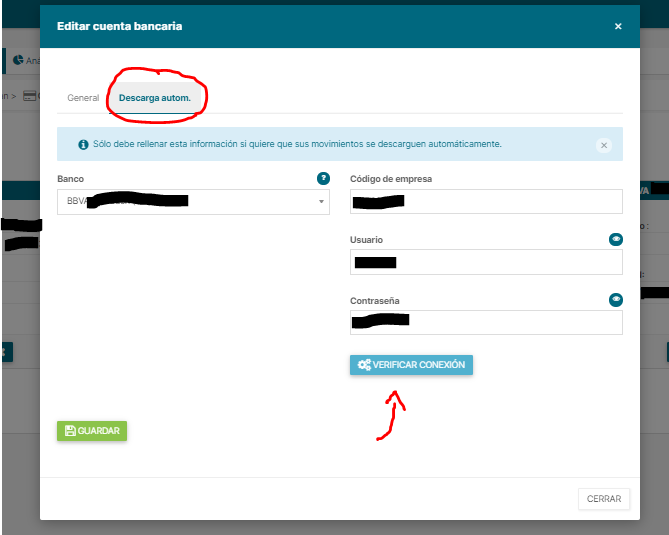The width and height of the screenshot is (669, 535).
Task: Click the Cerrar button
Action: coord(604,499)
